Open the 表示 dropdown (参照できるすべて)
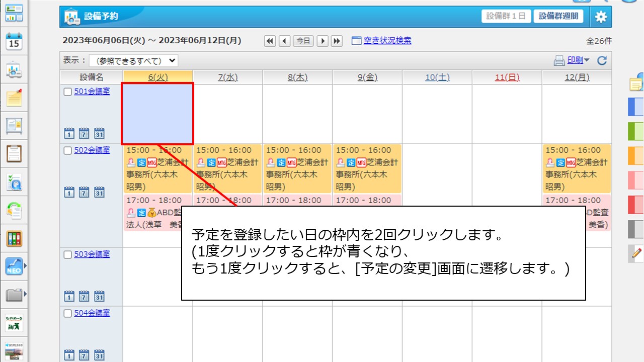 (133, 61)
